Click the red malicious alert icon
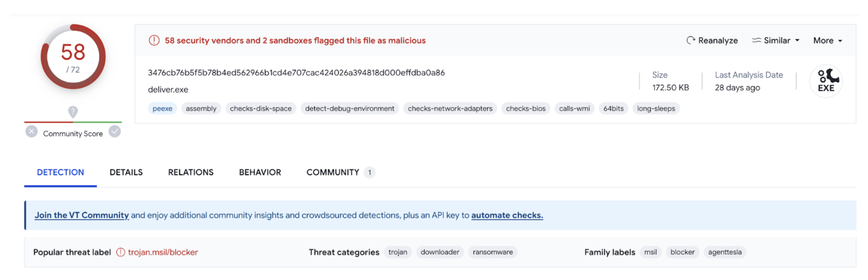 pos(154,40)
